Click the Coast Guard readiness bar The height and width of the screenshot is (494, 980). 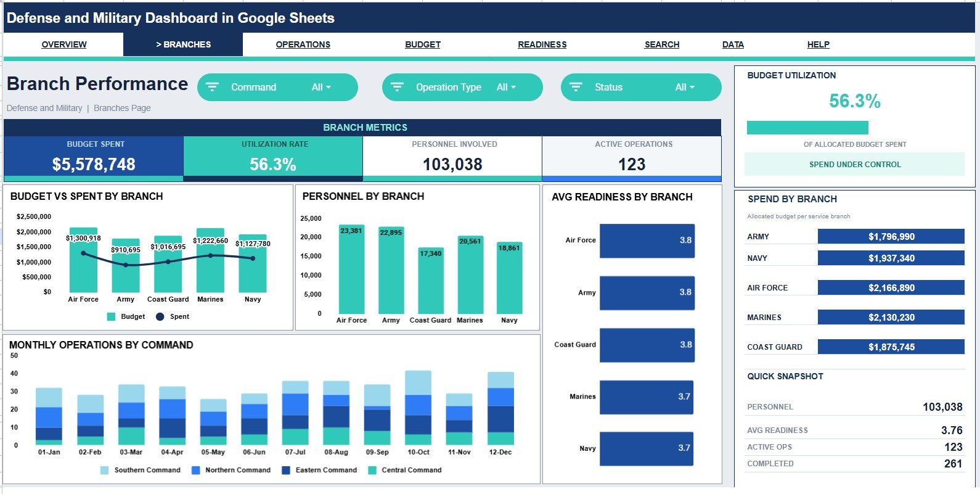[x=647, y=345]
